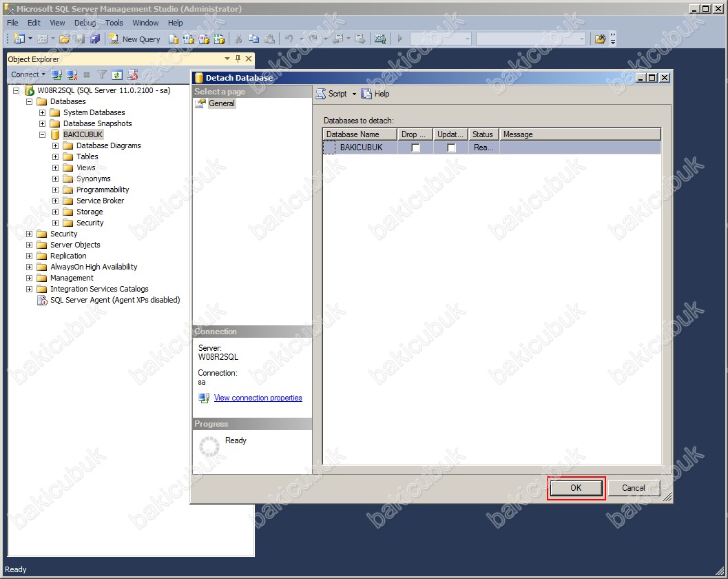Viewport: 728px width, 579px height.
Task: Toggle Update Statistics checkbox for BAKICUBUK
Action: tap(451, 148)
